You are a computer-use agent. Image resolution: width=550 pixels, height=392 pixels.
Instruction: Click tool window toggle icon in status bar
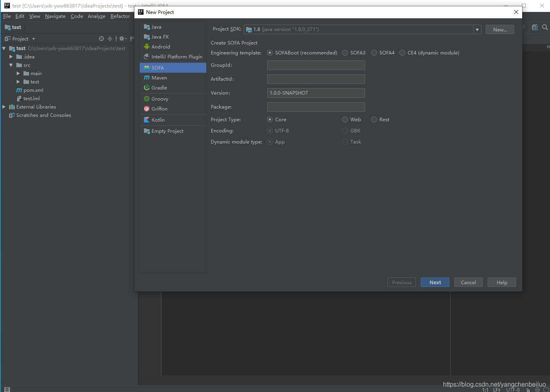coord(7,389)
